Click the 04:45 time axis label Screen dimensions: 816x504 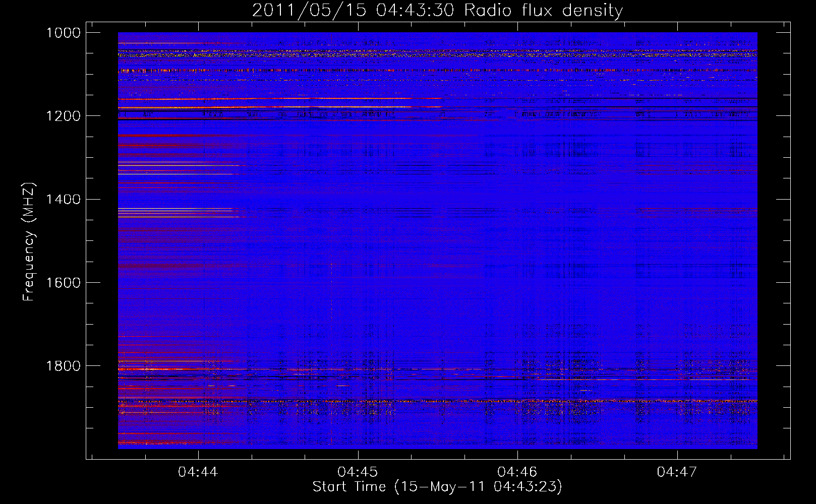(358, 472)
